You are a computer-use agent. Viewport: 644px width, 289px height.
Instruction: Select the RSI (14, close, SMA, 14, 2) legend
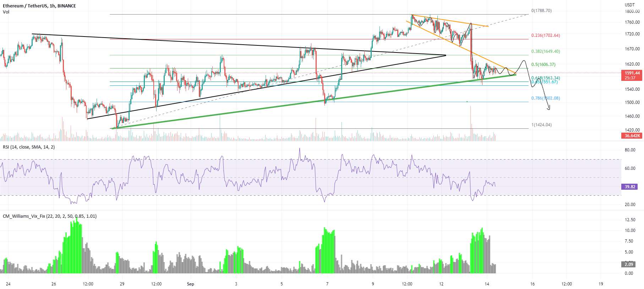point(29,147)
